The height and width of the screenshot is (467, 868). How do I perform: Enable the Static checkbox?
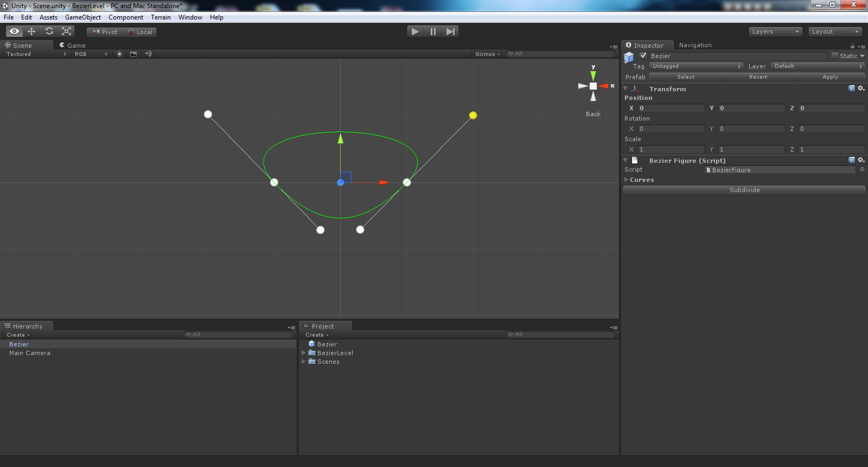click(835, 56)
